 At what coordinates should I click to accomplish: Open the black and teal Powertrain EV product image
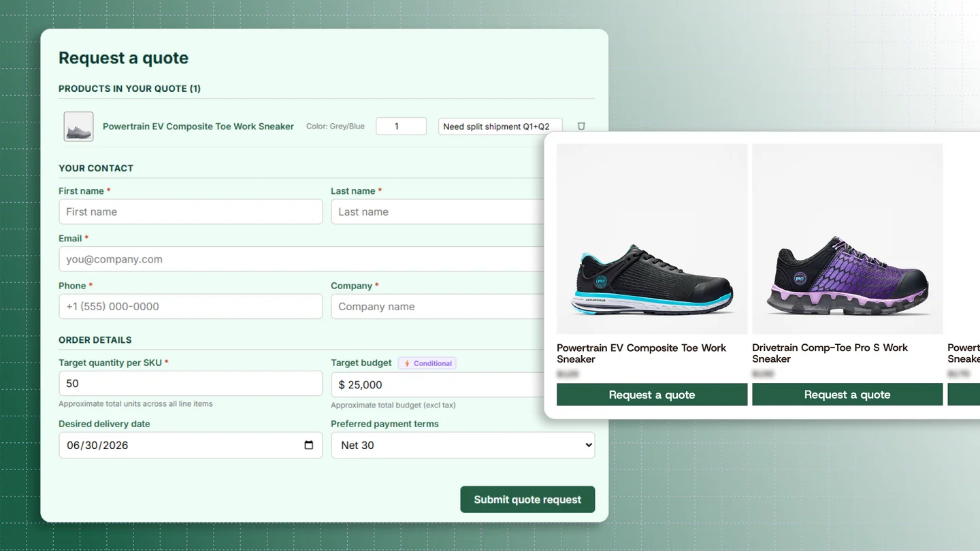point(652,239)
